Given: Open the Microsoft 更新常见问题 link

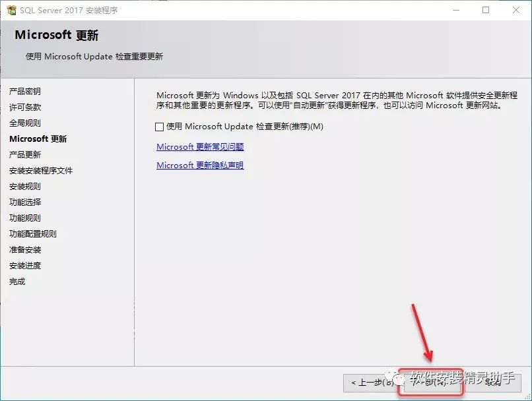Looking at the screenshot, I should [200, 147].
